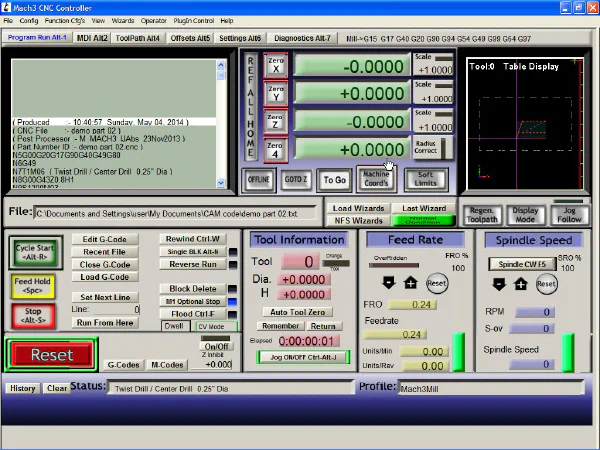The image size is (600, 450).
Task: Click Auto Tool Zero button
Action: (x=297, y=312)
